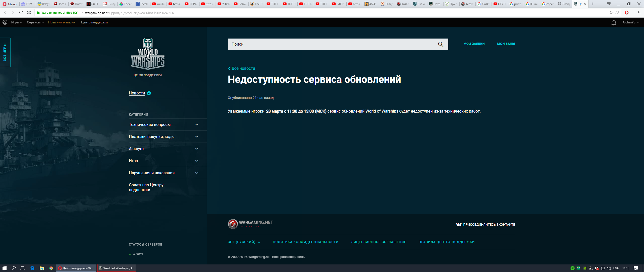The image size is (644, 272).
Task: Expand the Технические вопросы category
Action: coord(168,124)
